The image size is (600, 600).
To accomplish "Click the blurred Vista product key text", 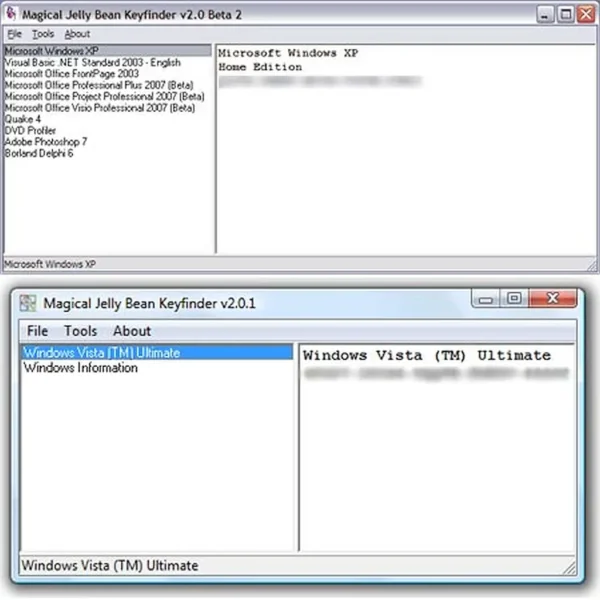I will [437, 372].
